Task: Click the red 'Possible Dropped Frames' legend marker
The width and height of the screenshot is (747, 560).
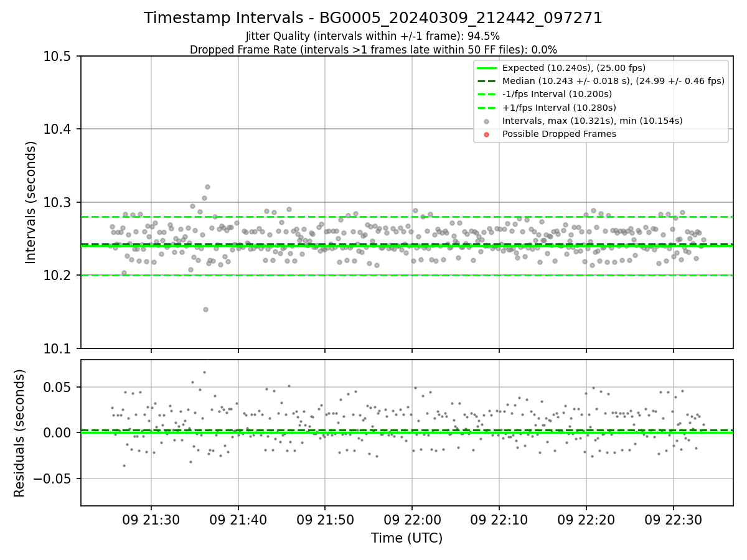Action: click(x=487, y=134)
